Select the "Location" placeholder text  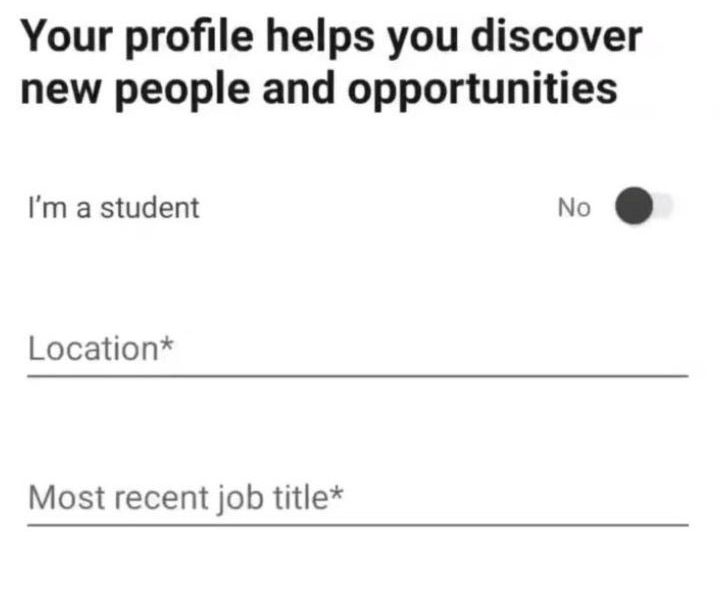tap(90, 349)
